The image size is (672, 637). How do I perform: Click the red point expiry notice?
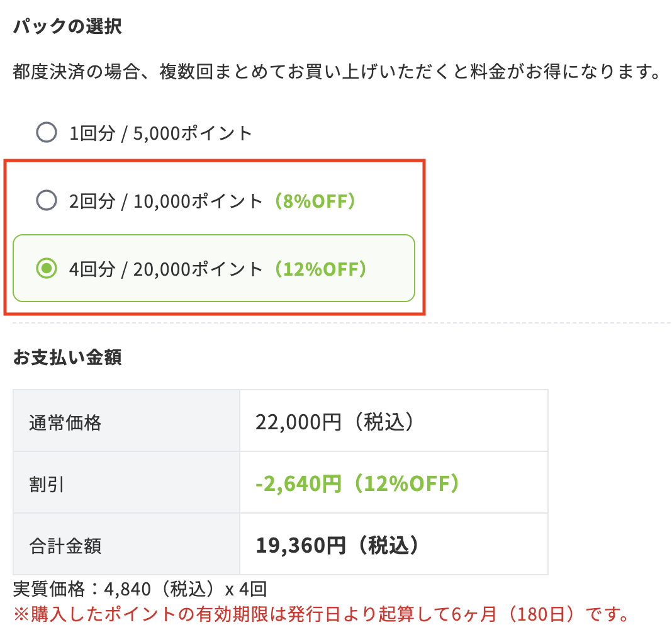pyautogui.click(x=321, y=613)
